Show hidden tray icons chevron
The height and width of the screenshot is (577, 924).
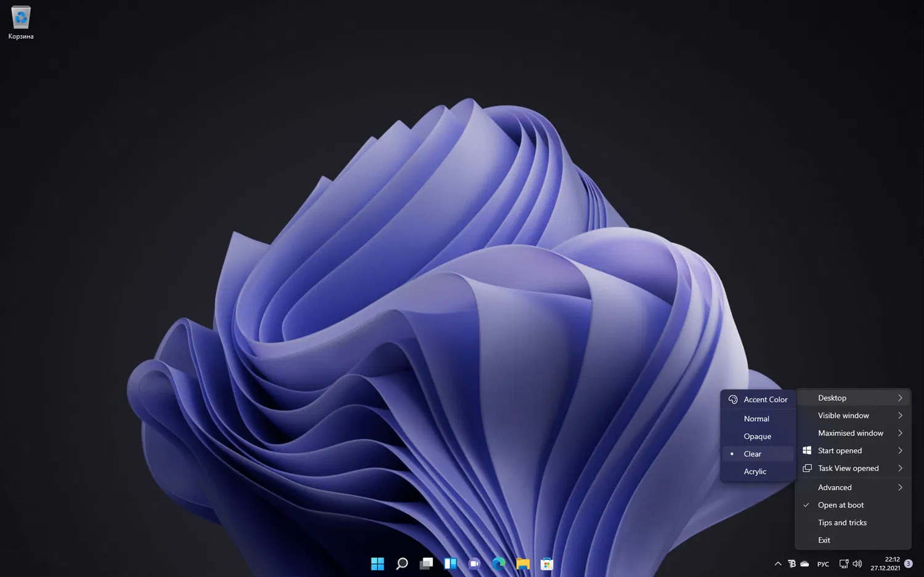[778, 563]
